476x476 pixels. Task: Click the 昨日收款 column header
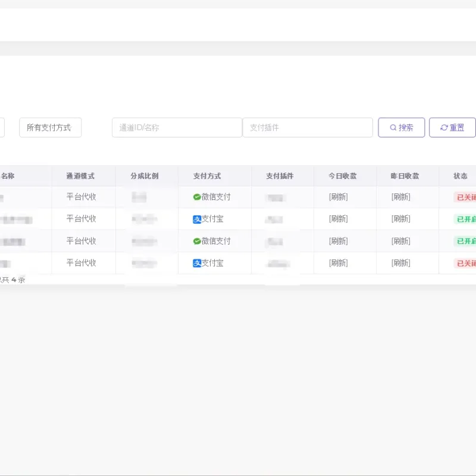click(x=405, y=176)
